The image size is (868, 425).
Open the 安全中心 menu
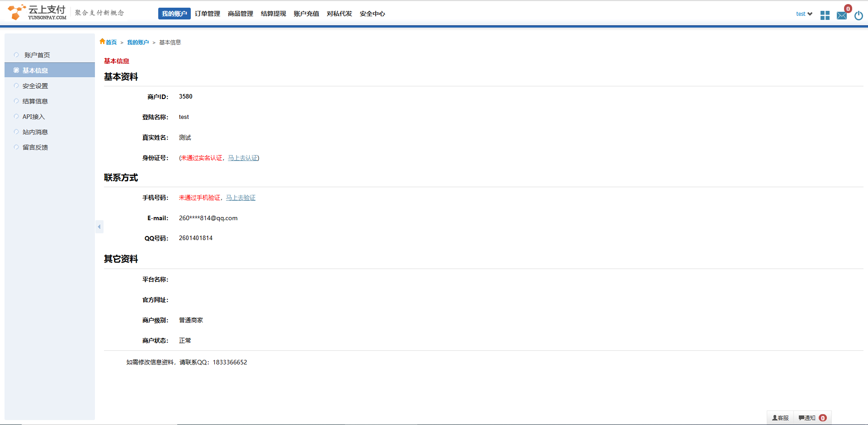coord(373,14)
